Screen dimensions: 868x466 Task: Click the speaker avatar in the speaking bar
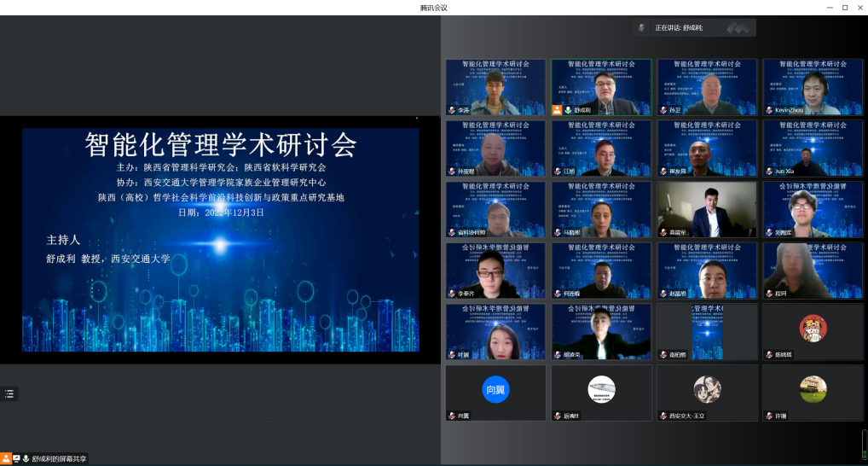[643, 28]
